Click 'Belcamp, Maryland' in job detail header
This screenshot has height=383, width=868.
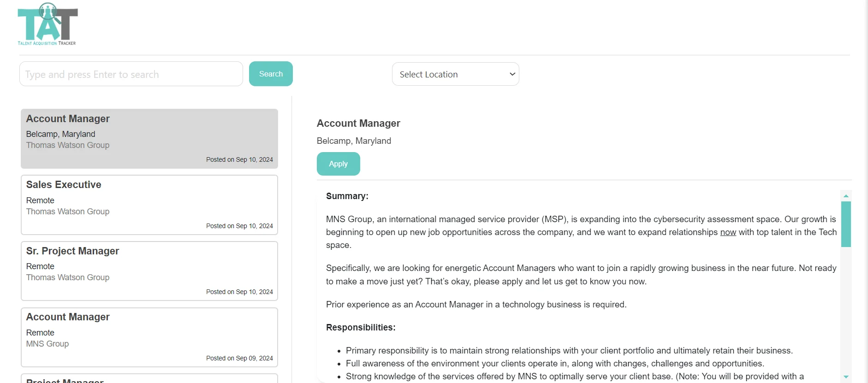coord(354,141)
